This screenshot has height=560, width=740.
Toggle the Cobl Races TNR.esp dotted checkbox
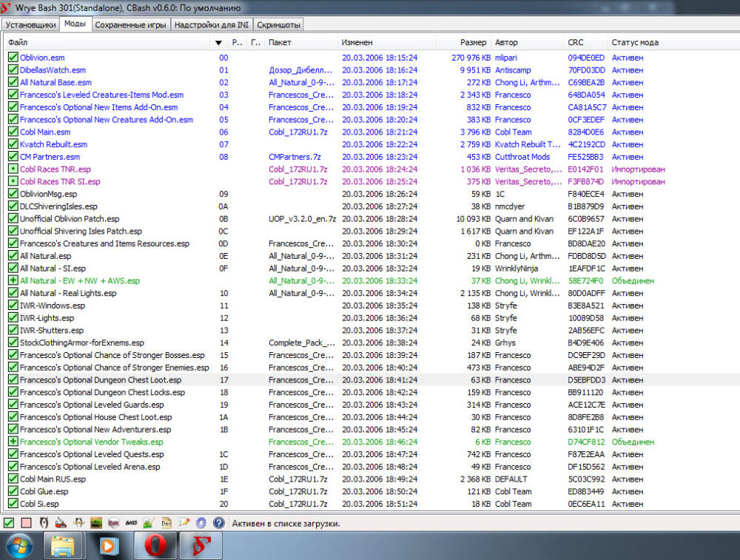(x=13, y=169)
